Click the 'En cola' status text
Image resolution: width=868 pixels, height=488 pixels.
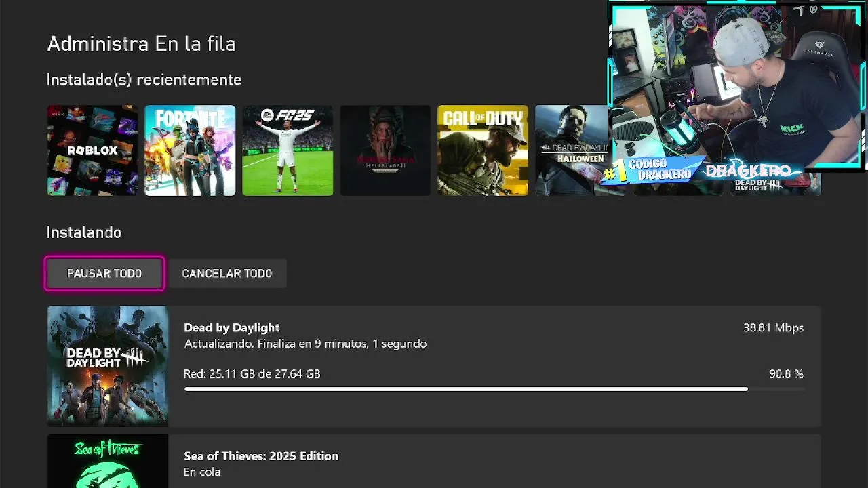tap(202, 472)
